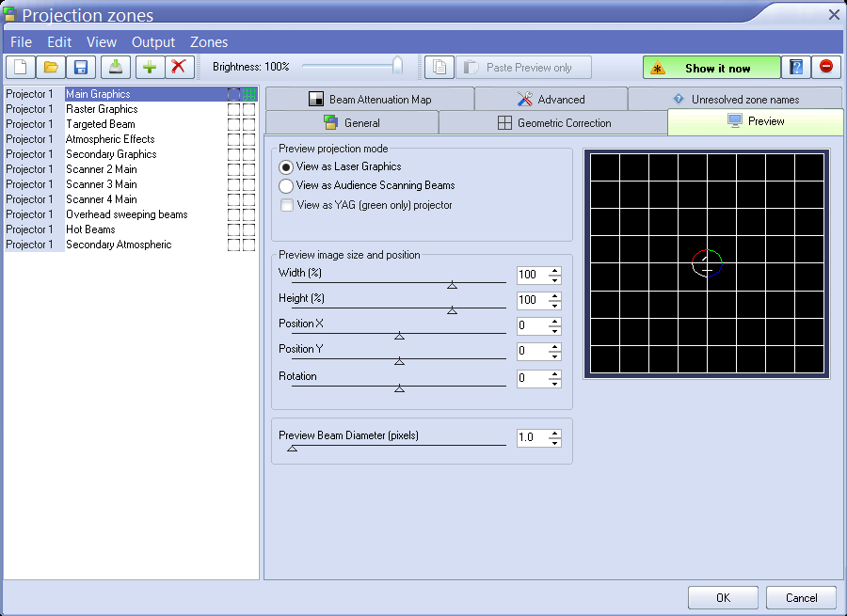
Task: Click the New file icon in toolbar
Action: [21, 68]
